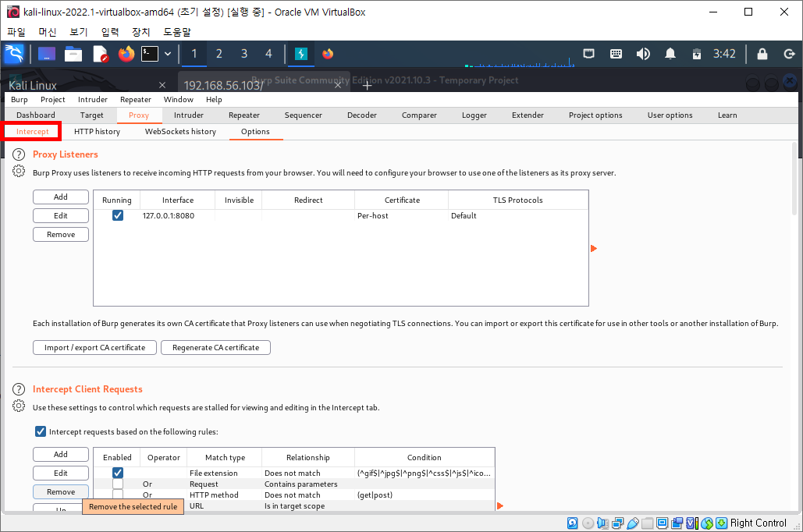Click the vertical scrollbar of the Options panel
Viewport: 803px width, 532px height.
pyautogui.click(x=794, y=179)
